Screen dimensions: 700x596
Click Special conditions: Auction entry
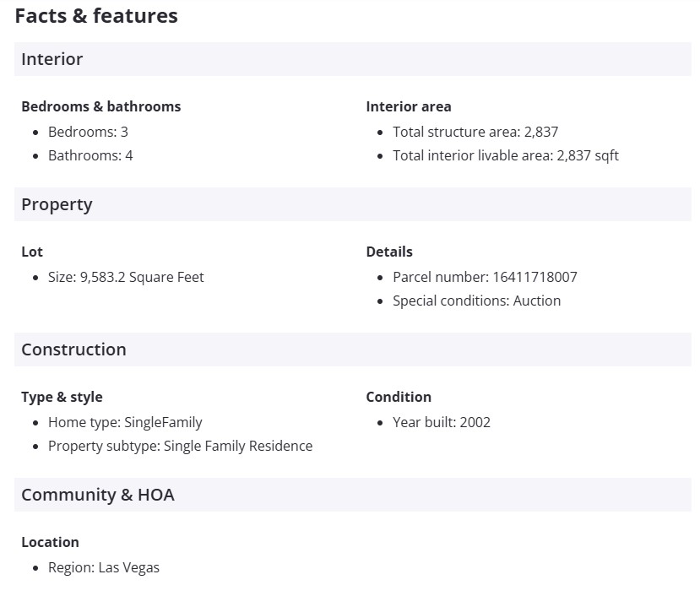476,301
